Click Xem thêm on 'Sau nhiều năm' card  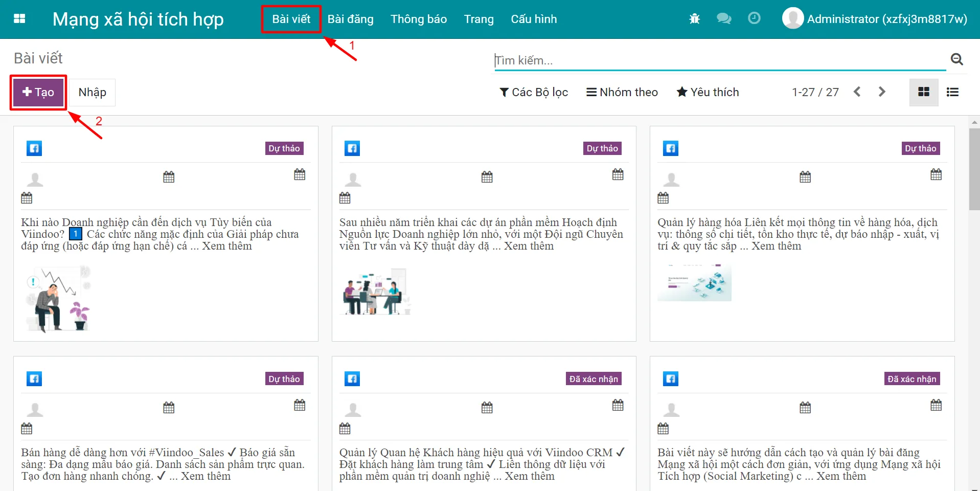pyautogui.click(x=529, y=246)
